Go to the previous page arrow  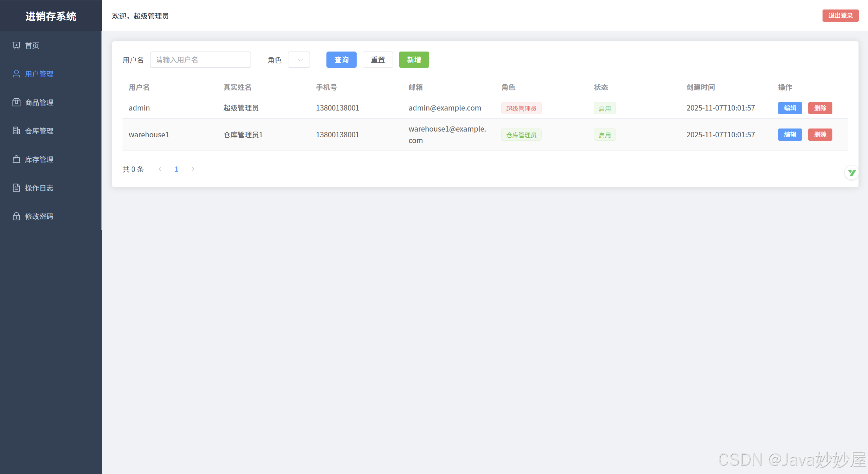click(160, 169)
